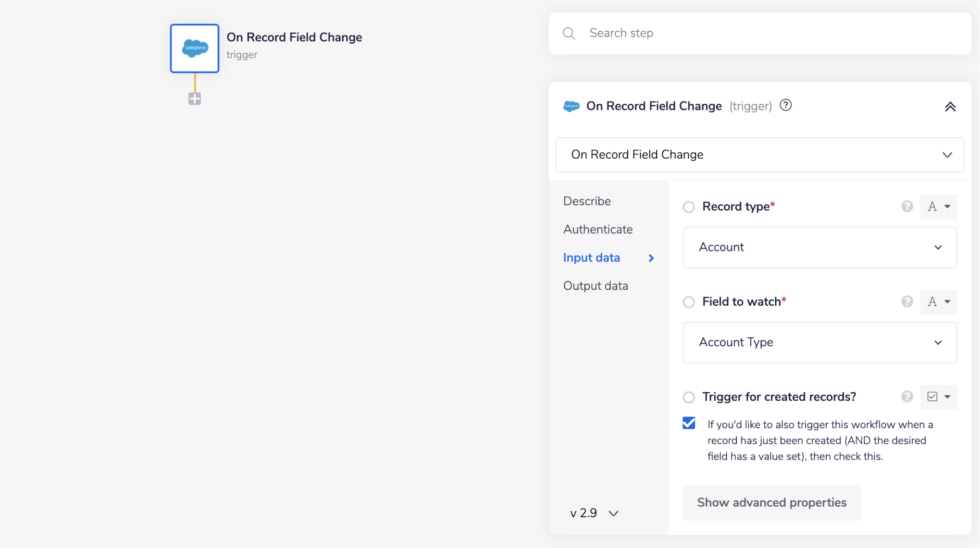Screen dimensions: 980x548
Task: Open the Account record type dropdown
Action: [x=819, y=247]
